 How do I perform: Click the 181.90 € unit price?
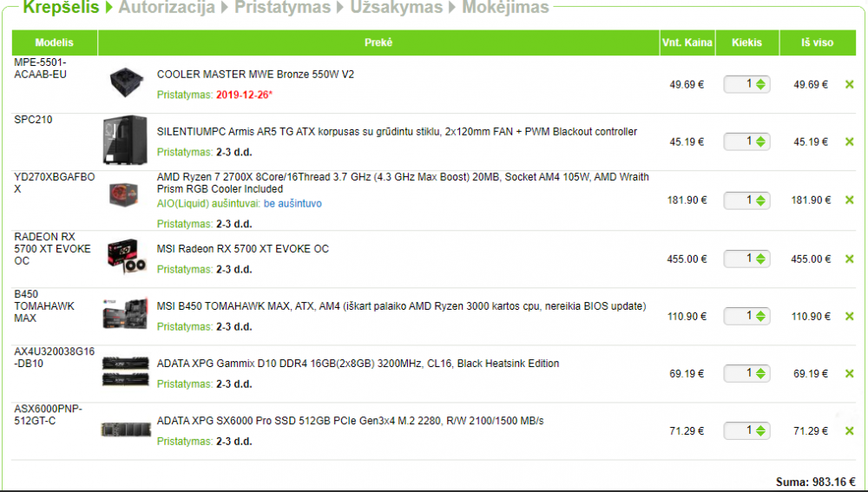[687, 200]
